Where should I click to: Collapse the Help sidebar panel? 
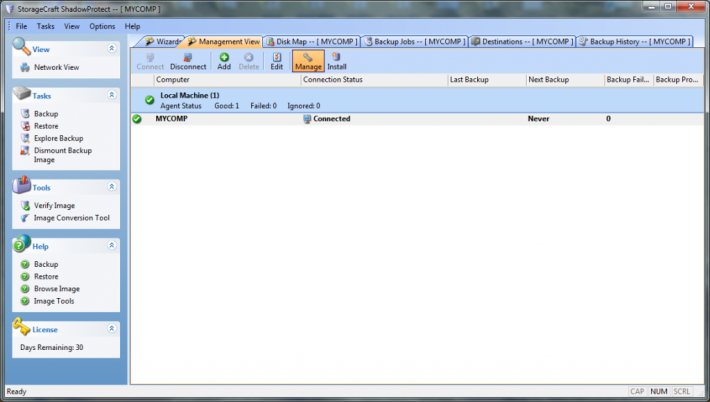[112, 245]
